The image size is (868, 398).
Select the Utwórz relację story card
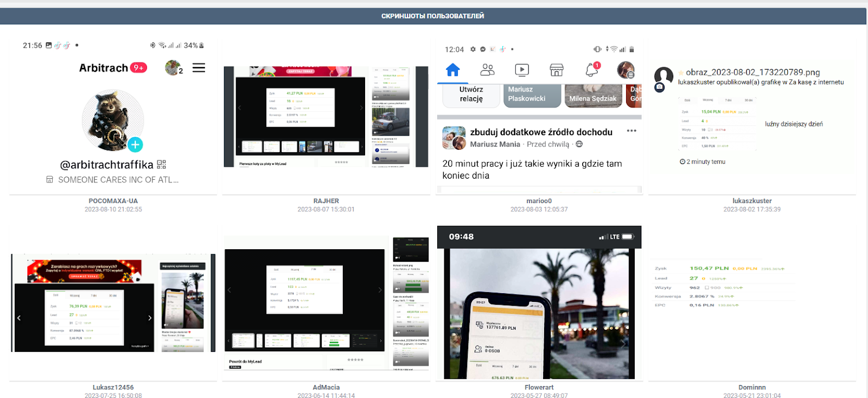471,95
